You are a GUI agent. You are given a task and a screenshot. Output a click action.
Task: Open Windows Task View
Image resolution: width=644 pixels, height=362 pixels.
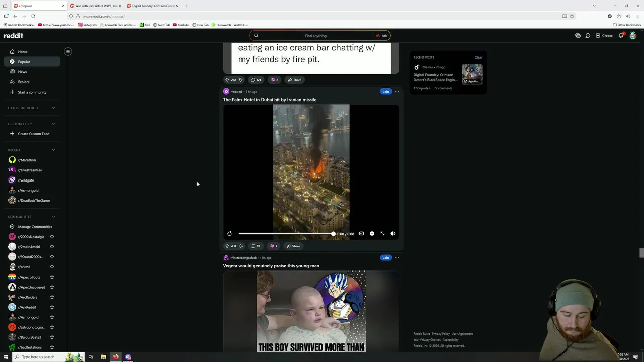click(x=91, y=357)
